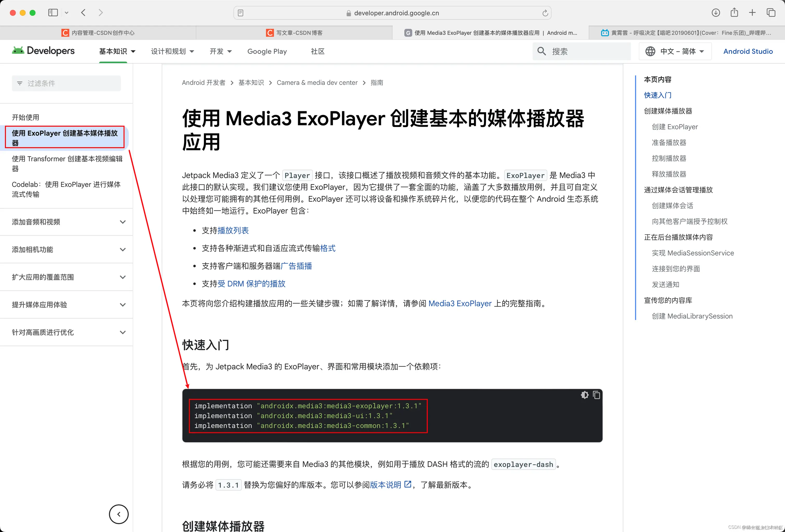Viewport: 785px width, 532px height.
Task: Click the Android Developers logo
Action: tap(43, 51)
